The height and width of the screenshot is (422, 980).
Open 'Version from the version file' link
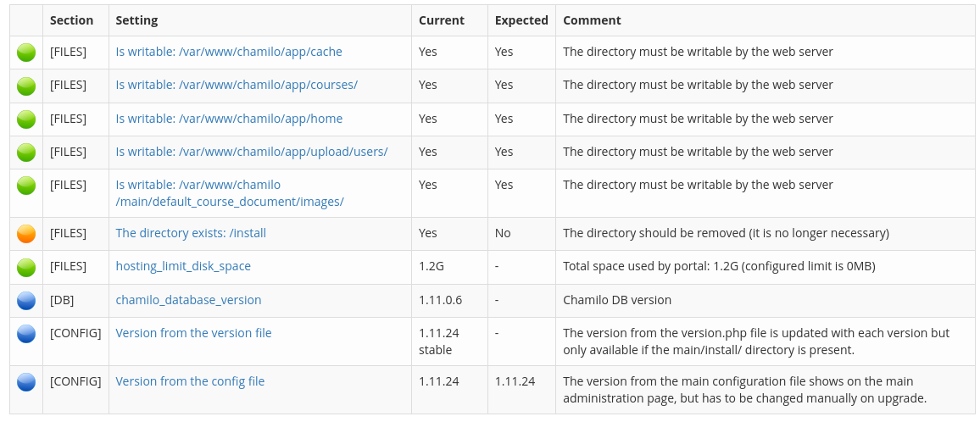click(194, 333)
